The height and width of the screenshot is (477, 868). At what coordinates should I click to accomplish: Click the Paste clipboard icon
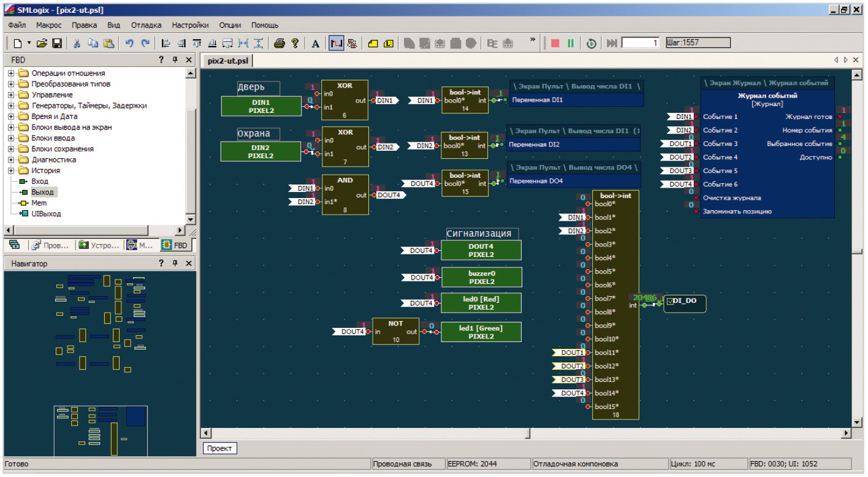click(108, 44)
